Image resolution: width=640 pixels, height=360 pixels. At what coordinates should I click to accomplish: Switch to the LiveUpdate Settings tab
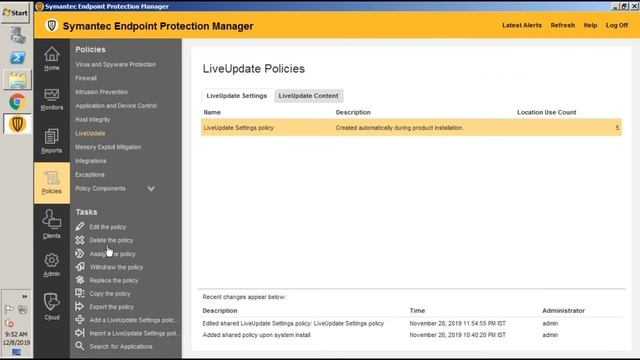tap(237, 96)
